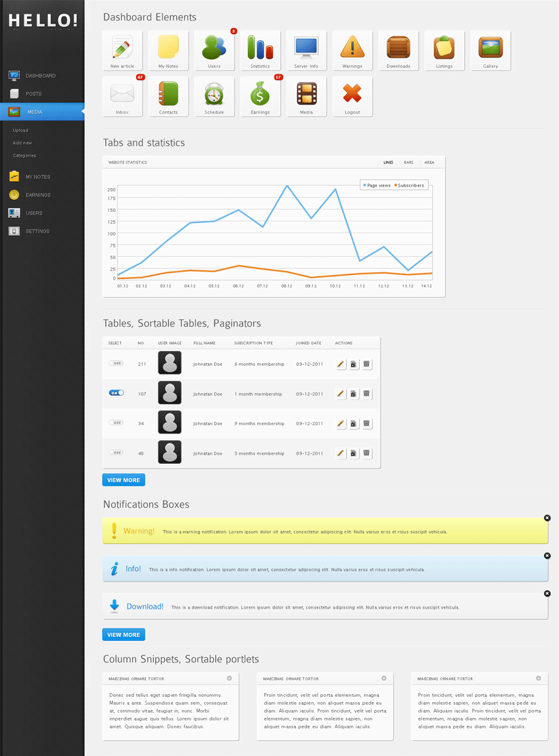Click the Logout red X icon
The height and width of the screenshot is (756, 559).
point(352,96)
